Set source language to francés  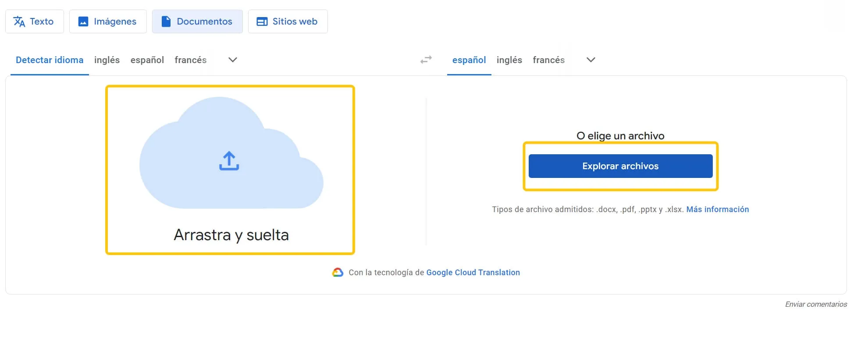pyautogui.click(x=191, y=60)
